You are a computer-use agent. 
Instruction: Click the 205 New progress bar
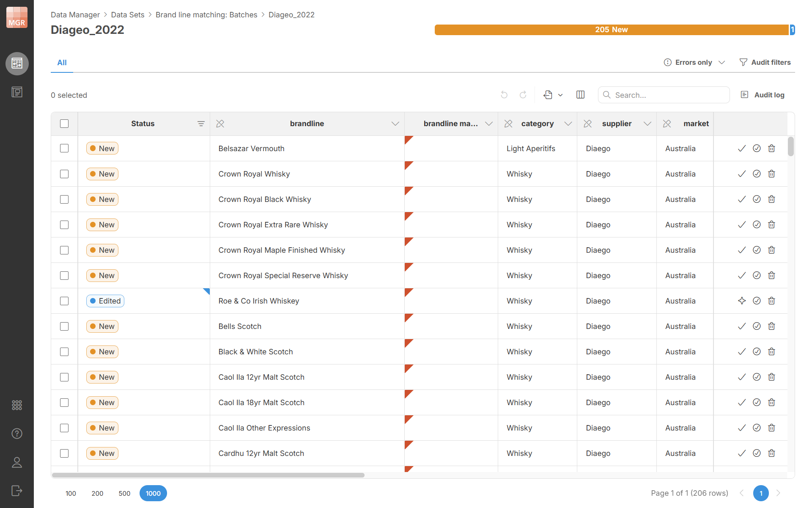[x=611, y=30]
